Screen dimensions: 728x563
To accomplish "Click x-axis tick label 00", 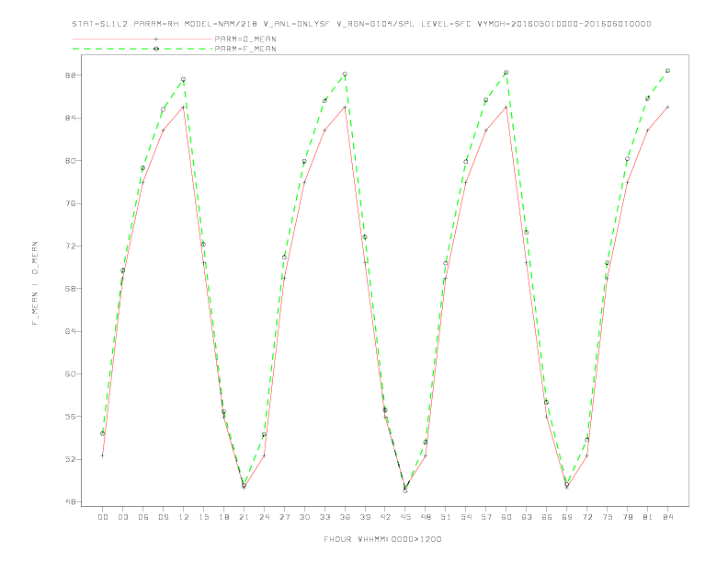I will [x=103, y=517].
